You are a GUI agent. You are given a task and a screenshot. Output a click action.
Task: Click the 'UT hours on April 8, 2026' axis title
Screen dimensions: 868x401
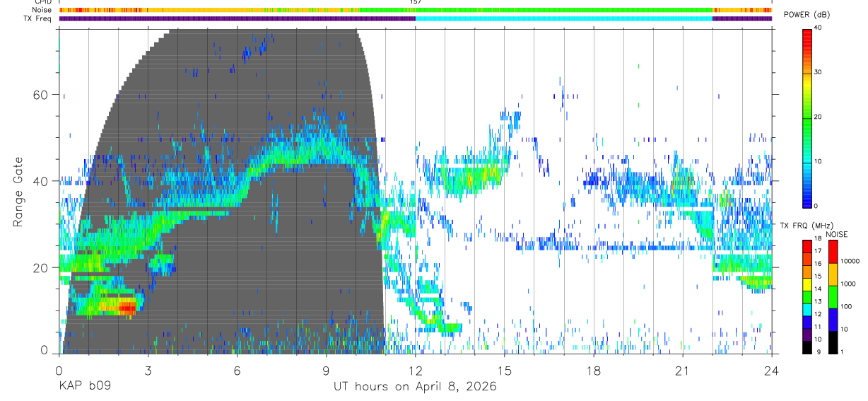[x=415, y=387]
